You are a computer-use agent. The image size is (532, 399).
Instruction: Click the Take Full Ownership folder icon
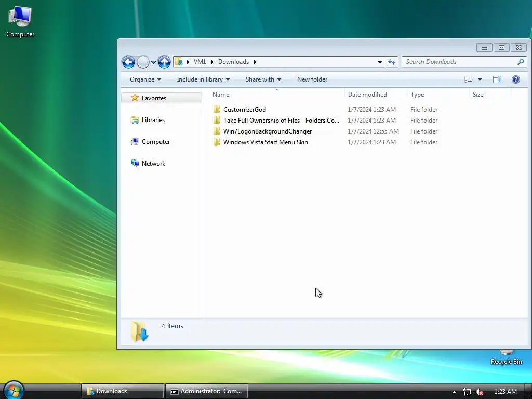pyautogui.click(x=217, y=120)
